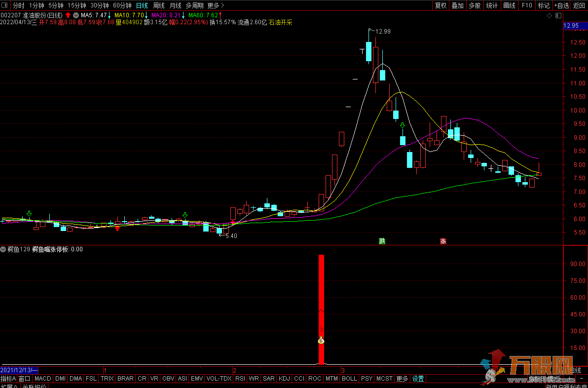Select the 30分钟 period tab
Viewport: 588px width, 388px height.
point(100,5)
